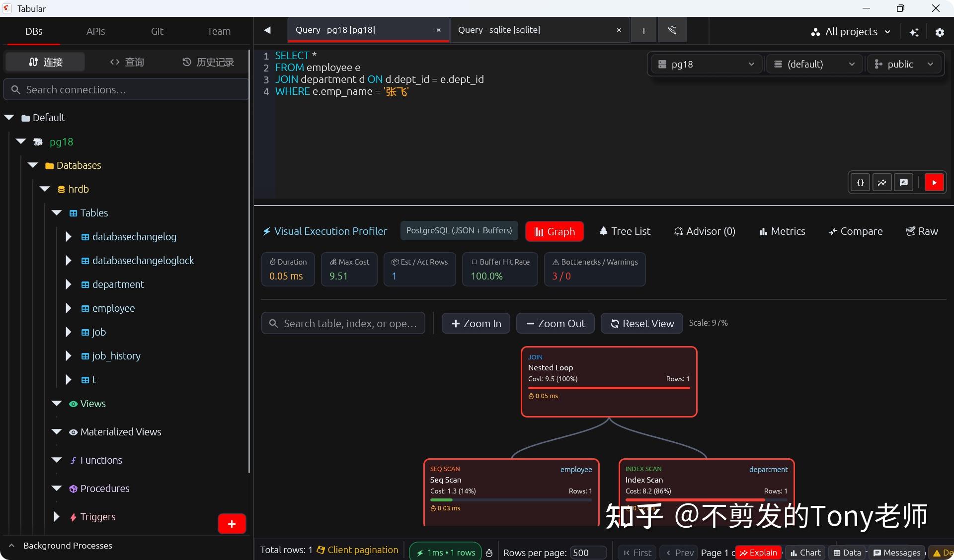Expand the Triggers node
The height and width of the screenshot is (560, 954).
pos(57,517)
